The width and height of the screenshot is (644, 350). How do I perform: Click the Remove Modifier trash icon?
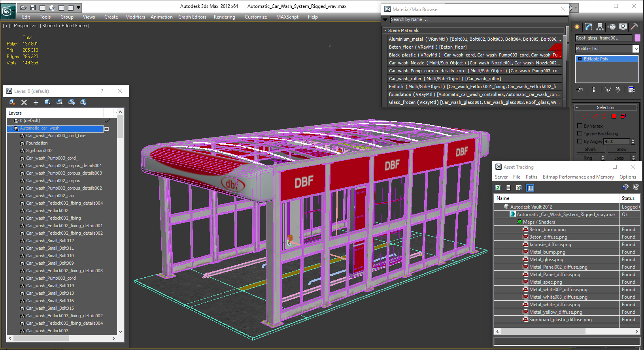[618, 90]
